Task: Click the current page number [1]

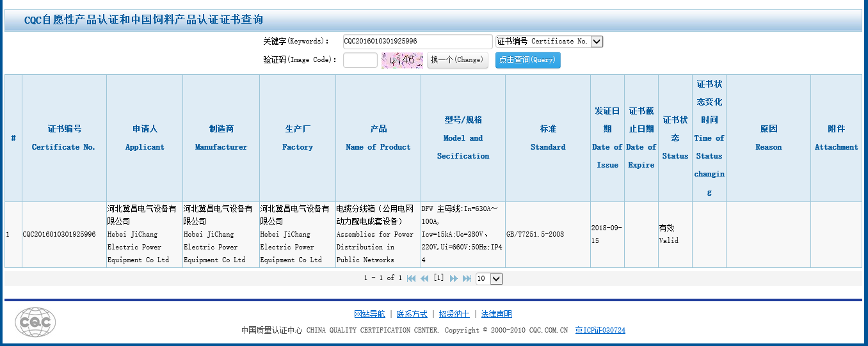Action: point(438,278)
